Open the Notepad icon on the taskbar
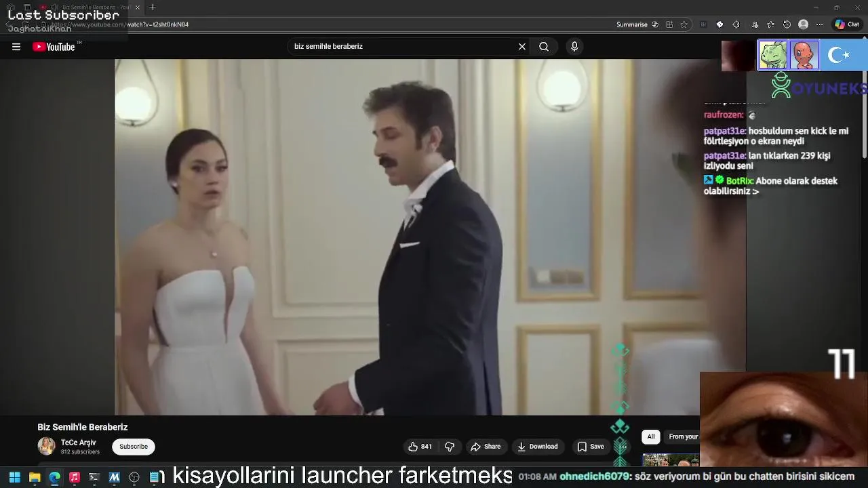The height and width of the screenshot is (488, 868). click(154, 477)
